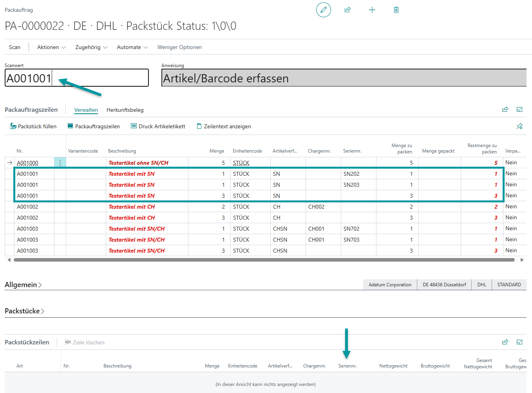Open the Automate dropdown menu
This screenshot has width=532, height=393.
pos(132,47)
